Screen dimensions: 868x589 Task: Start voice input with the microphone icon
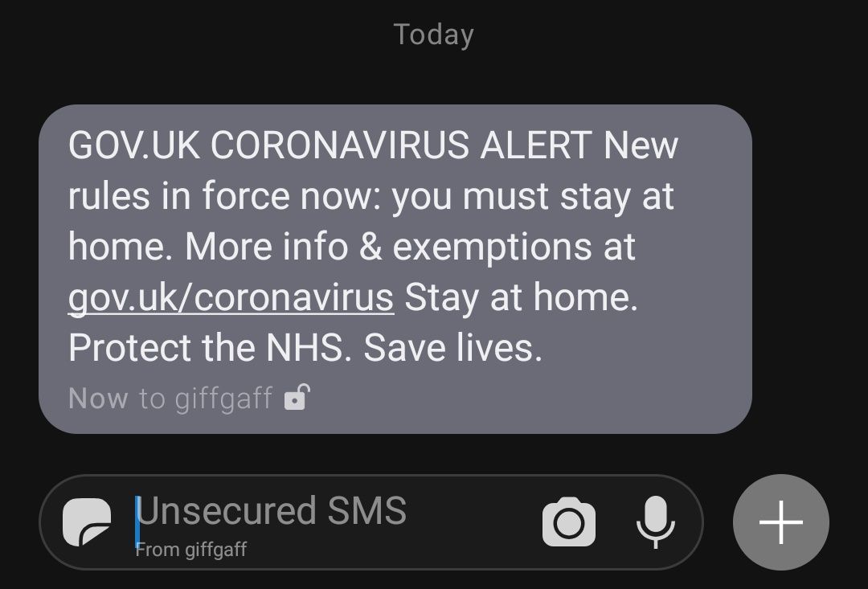pyautogui.click(x=656, y=522)
